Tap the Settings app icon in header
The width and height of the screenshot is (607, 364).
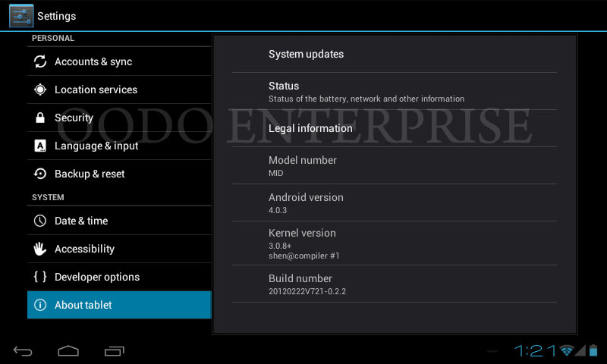[21, 16]
